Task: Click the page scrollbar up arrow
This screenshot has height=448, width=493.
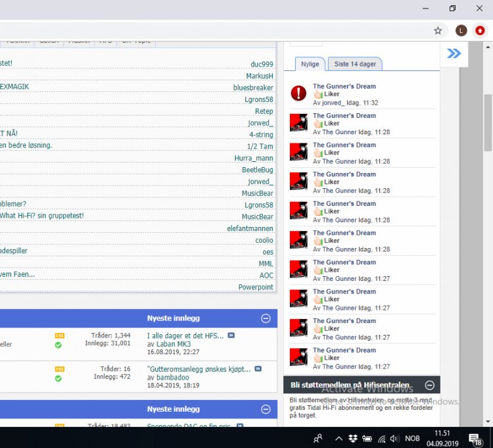Action: point(488,47)
